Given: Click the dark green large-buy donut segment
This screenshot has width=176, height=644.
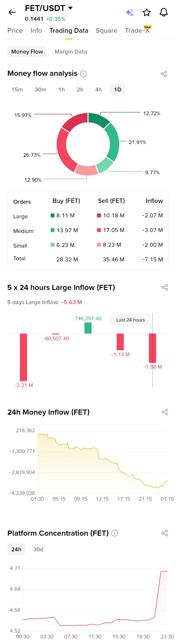Looking at the screenshot, I should point(99,119).
